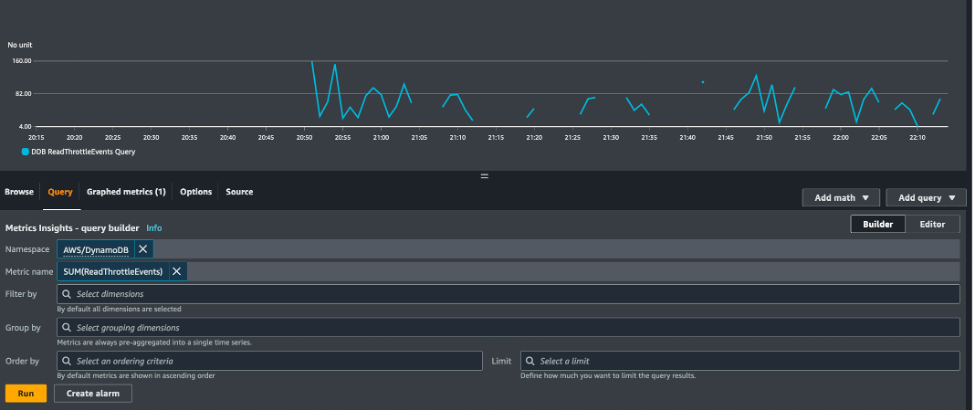
Task: Go to the Options tab
Action: pos(196,192)
